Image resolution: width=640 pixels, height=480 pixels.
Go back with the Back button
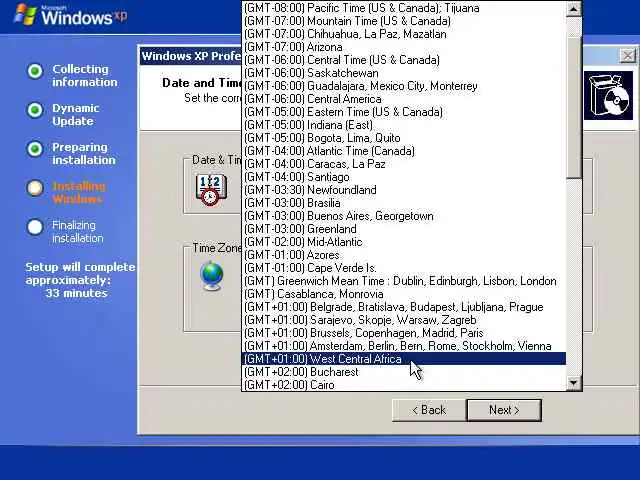pyautogui.click(x=429, y=410)
